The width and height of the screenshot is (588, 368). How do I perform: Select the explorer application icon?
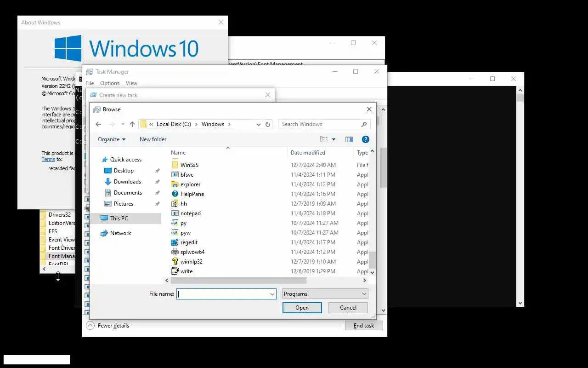[x=175, y=184]
